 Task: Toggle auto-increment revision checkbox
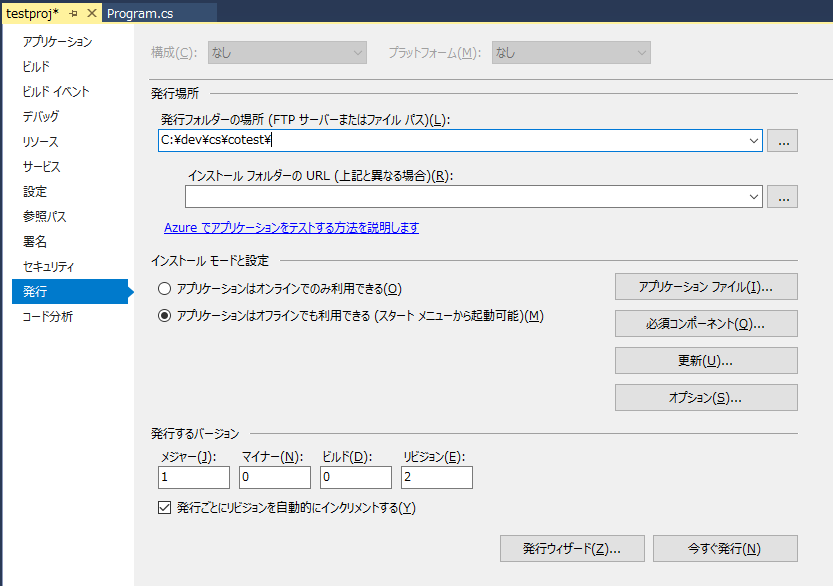click(165, 507)
